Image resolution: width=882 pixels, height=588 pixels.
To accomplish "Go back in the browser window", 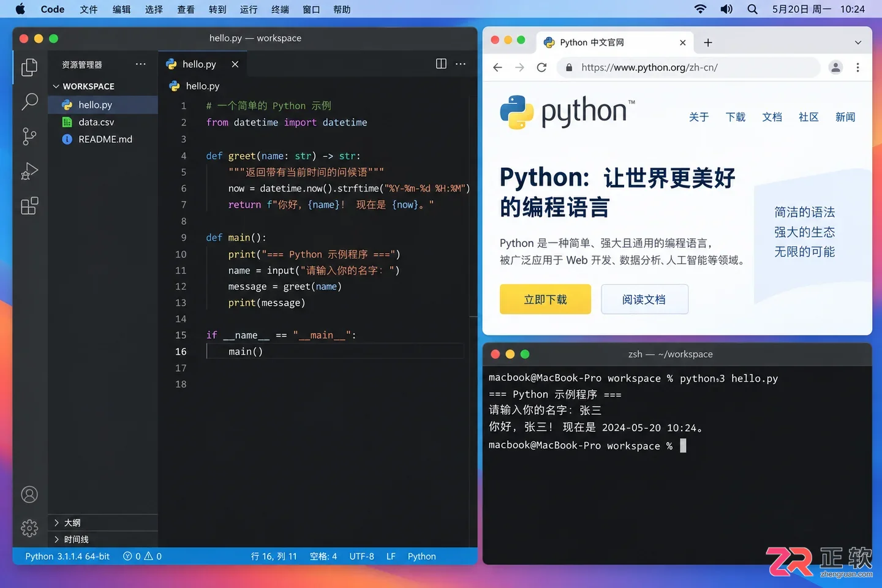I will pos(497,67).
